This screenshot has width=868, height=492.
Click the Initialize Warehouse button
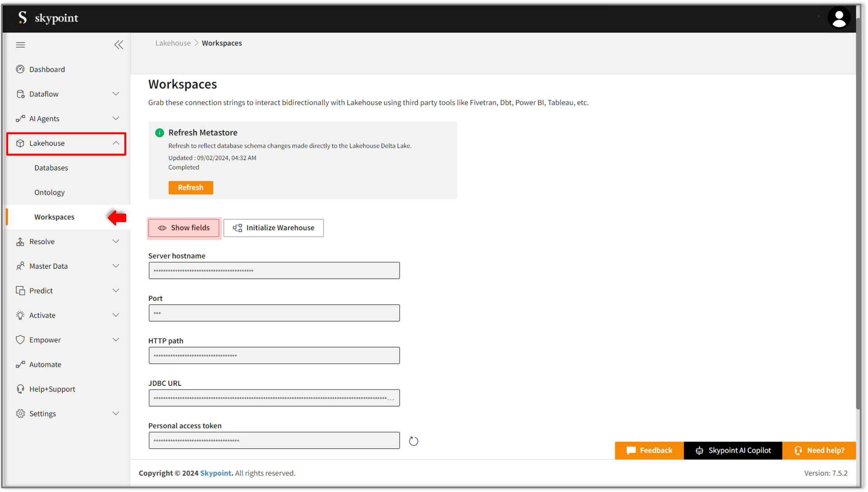[274, 227]
